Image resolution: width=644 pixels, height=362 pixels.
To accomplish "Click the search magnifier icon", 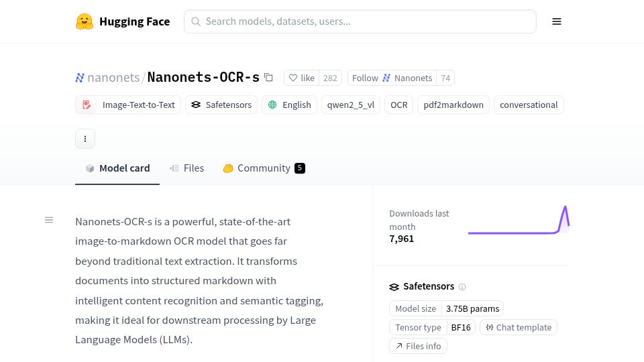I will click(x=196, y=21).
